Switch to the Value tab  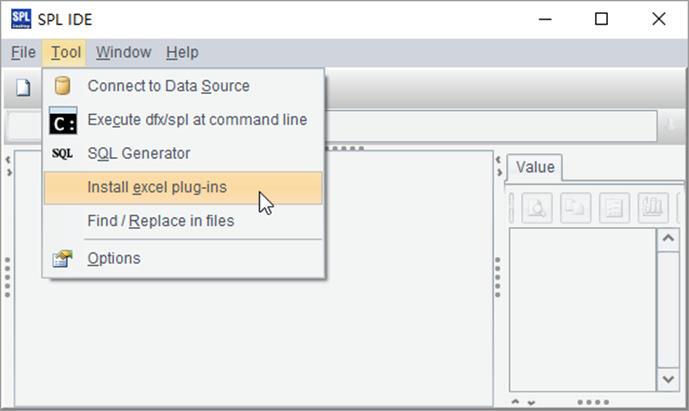tap(535, 167)
